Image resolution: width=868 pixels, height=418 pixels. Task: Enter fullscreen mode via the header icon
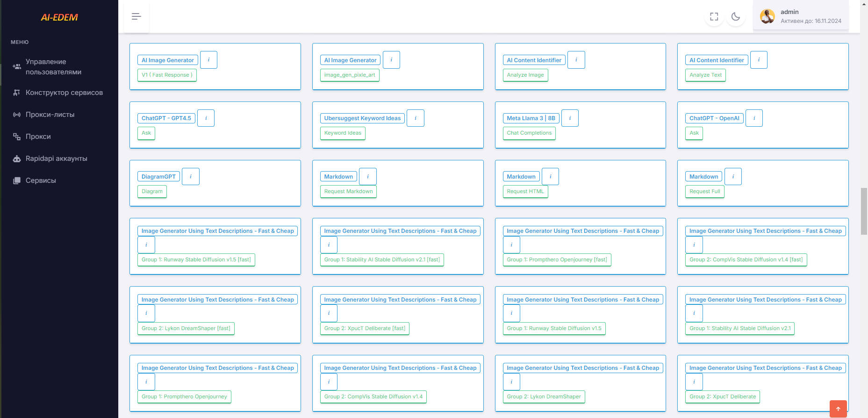pyautogui.click(x=714, y=17)
